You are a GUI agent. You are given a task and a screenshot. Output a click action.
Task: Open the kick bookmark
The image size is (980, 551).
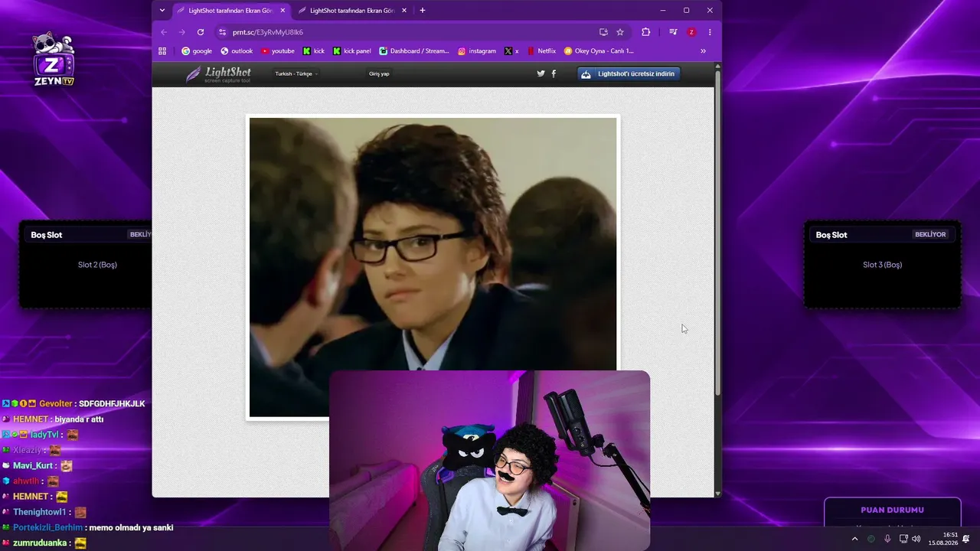pyautogui.click(x=314, y=51)
